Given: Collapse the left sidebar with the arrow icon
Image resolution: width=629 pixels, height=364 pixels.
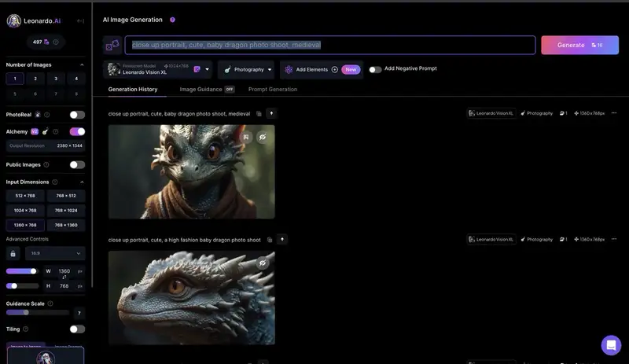Looking at the screenshot, I should click(81, 21).
